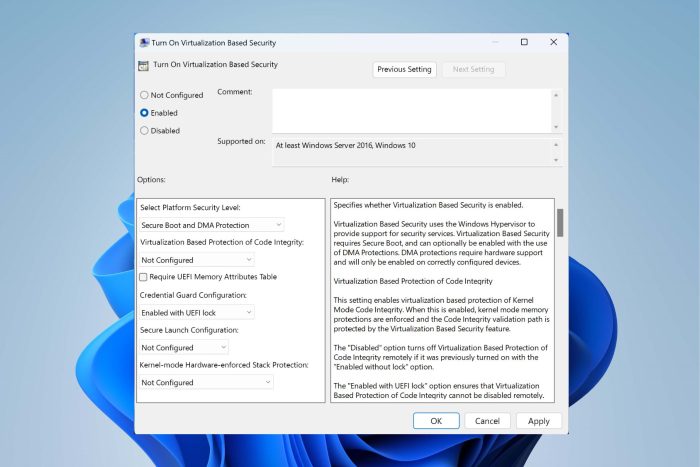
Task: Check Require UEFI Memory Attributes Table
Action: [x=144, y=277]
